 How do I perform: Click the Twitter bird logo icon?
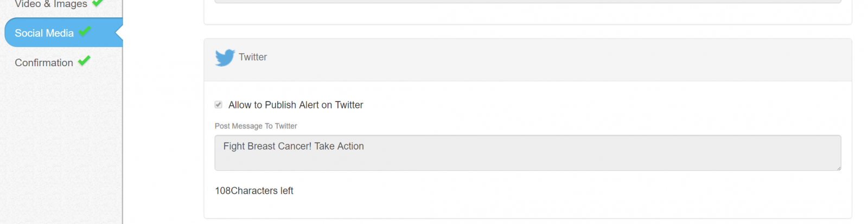[x=225, y=57]
